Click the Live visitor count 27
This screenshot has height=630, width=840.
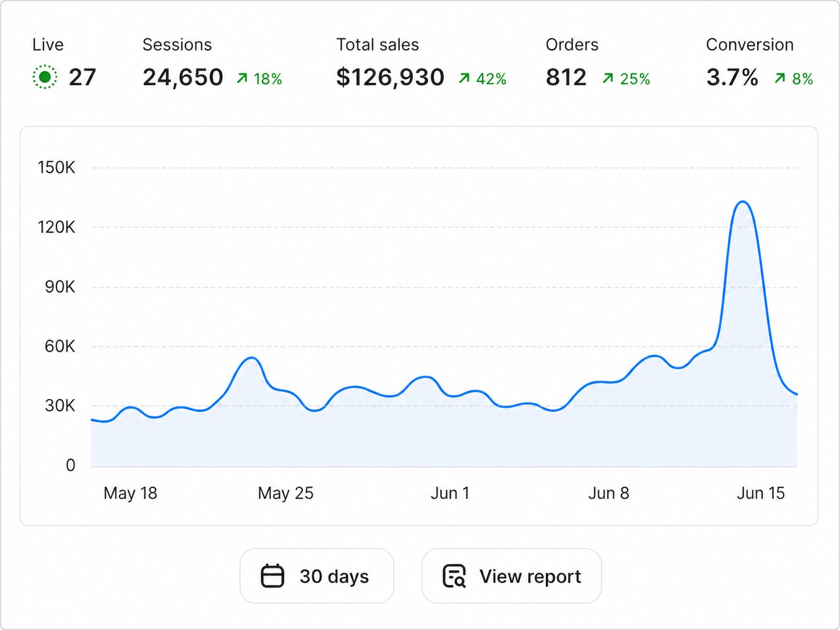click(x=82, y=77)
